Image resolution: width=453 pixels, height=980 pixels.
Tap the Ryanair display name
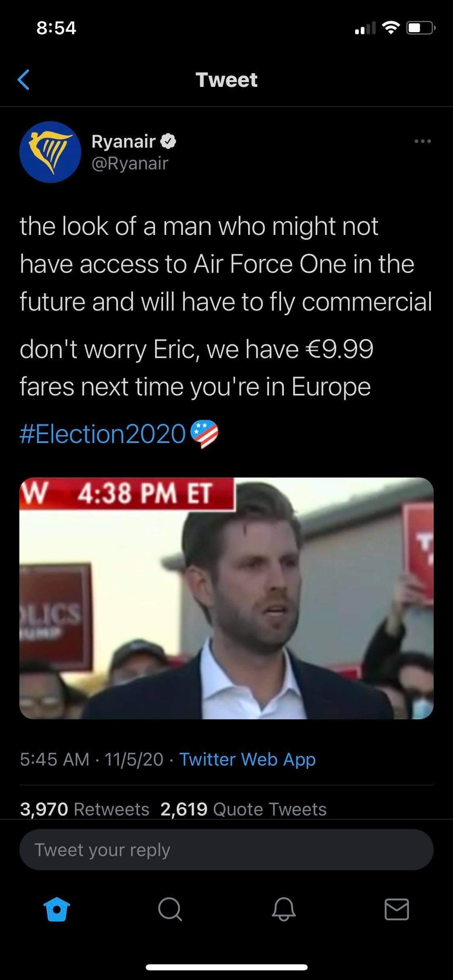(124, 142)
